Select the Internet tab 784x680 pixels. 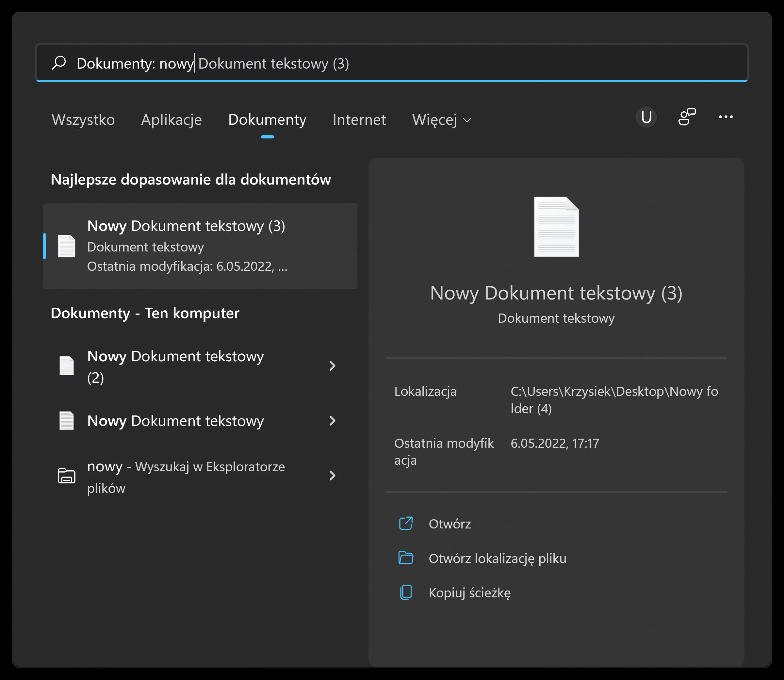(359, 120)
